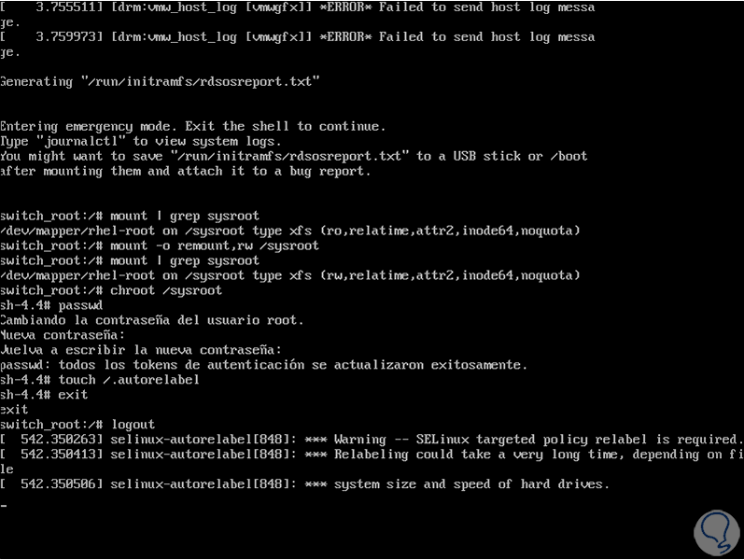Click the passwd tokens updated success message
The width and height of the screenshot is (744, 560).
[x=264, y=364]
